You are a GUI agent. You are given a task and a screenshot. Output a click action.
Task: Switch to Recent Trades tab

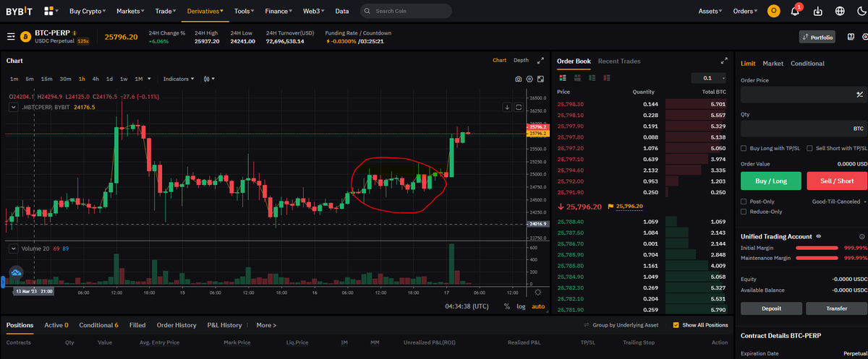tap(619, 61)
